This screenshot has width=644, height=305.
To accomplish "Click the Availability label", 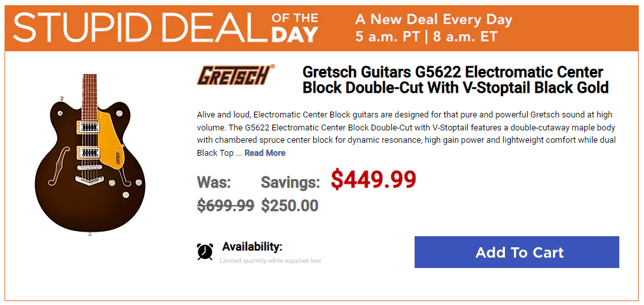I will pos(252,247).
